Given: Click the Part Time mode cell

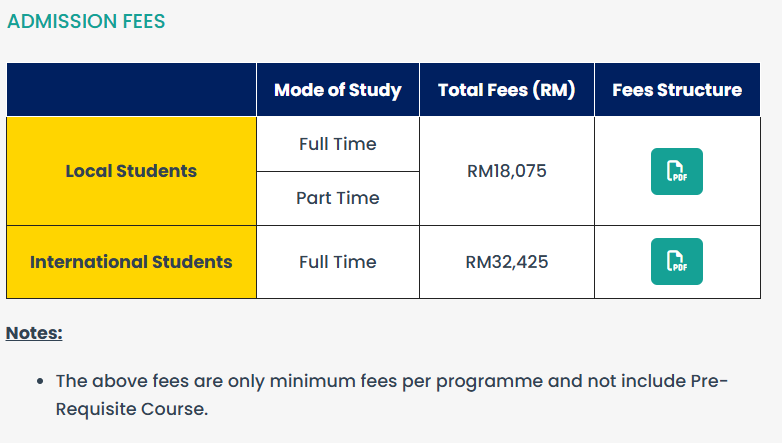Looking at the screenshot, I should pyautogui.click(x=337, y=198).
